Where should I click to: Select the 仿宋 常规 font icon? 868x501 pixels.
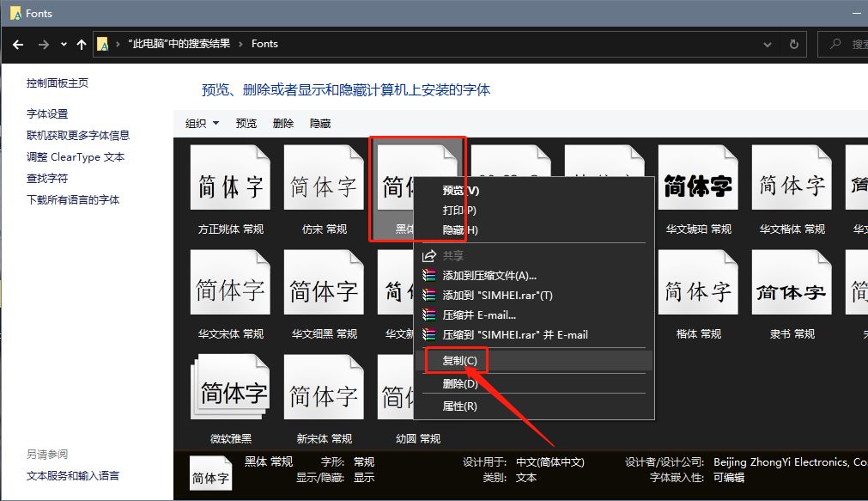point(324,177)
